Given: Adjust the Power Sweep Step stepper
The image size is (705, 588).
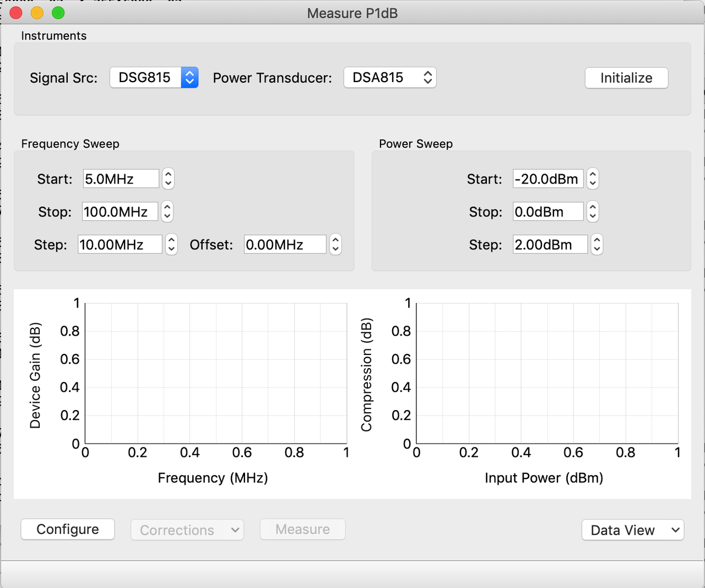Looking at the screenshot, I should [x=597, y=245].
